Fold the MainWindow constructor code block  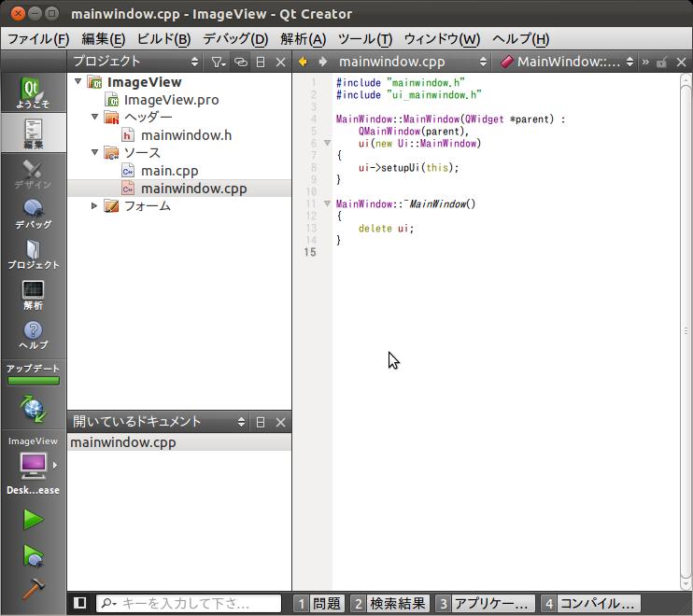point(328,143)
